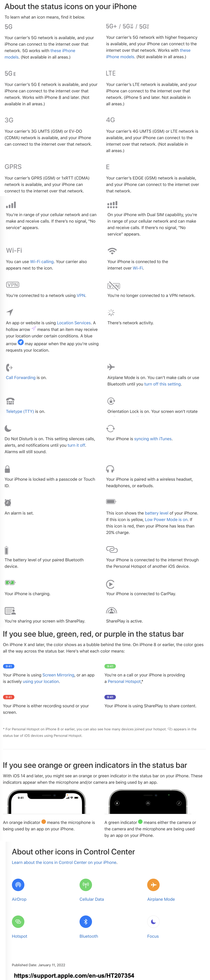Click the AirDrop Control Center icon

click(x=18, y=884)
